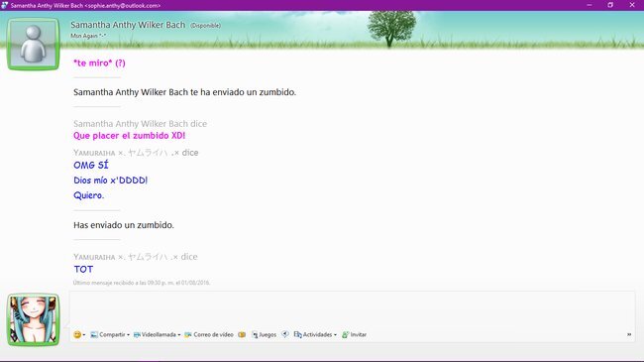
Task: Expand the emoticon dropdown arrow
Action: point(84,335)
